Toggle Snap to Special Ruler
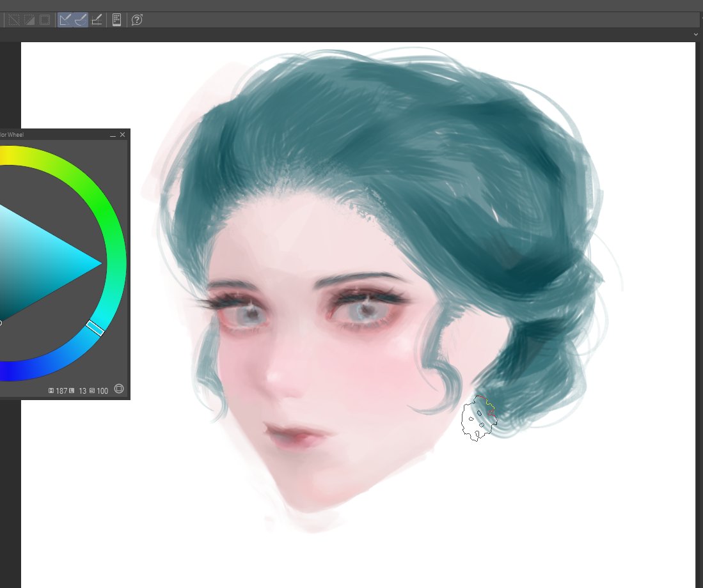703x588 pixels. coord(81,20)
